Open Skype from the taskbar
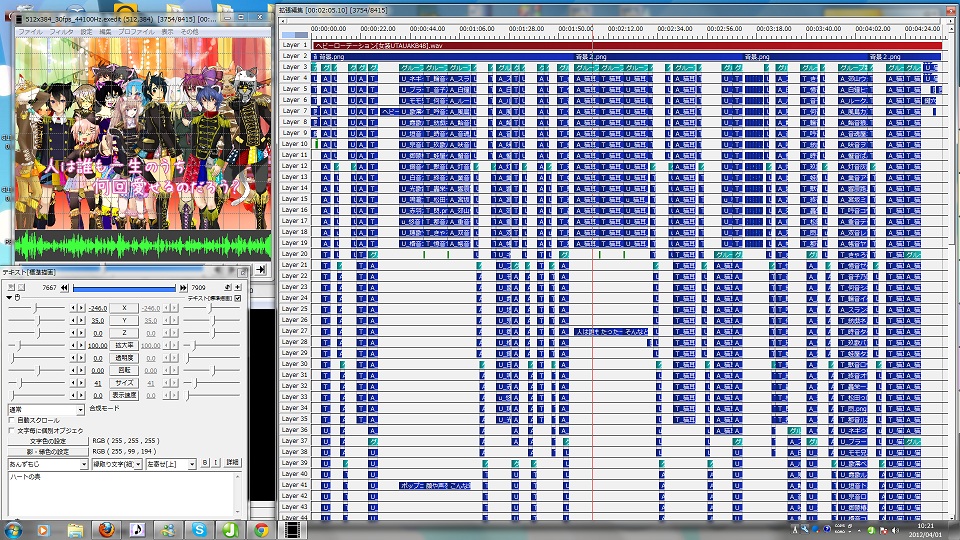 click(x=199, y=530)
